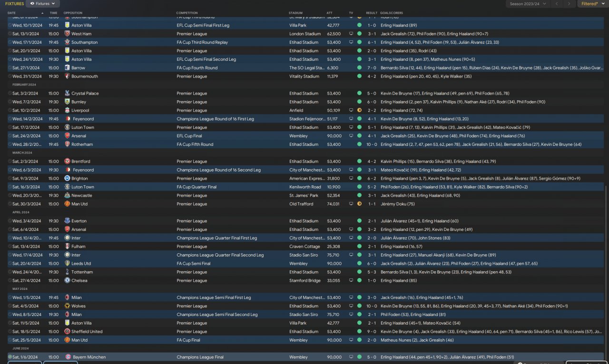Click the Barrow club badge

[x=67, y=68]
